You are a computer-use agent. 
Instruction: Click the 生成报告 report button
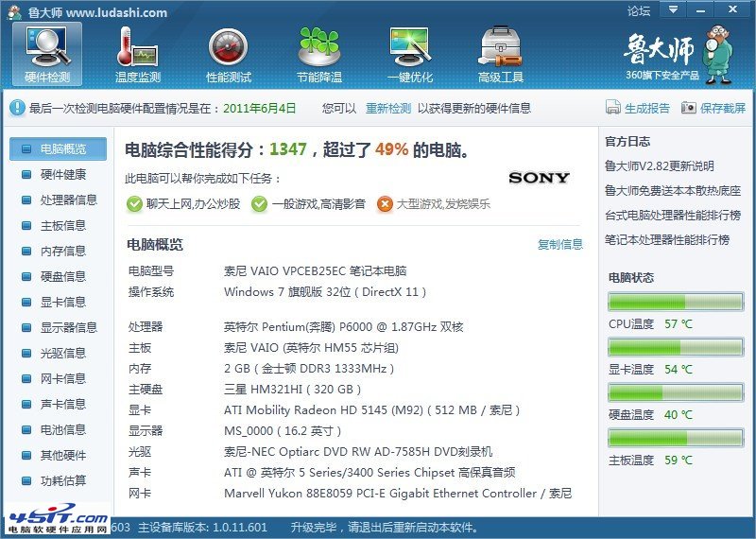(637, 108)
